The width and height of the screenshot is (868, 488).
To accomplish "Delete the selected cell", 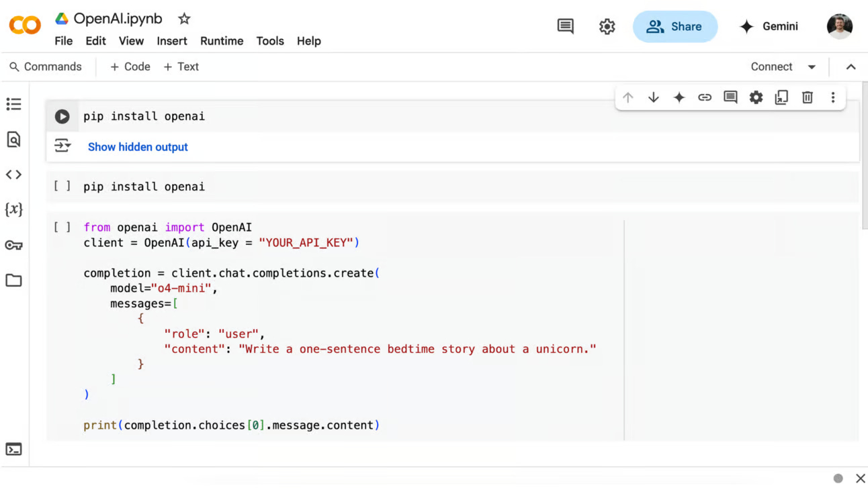I will coord(808,97).
